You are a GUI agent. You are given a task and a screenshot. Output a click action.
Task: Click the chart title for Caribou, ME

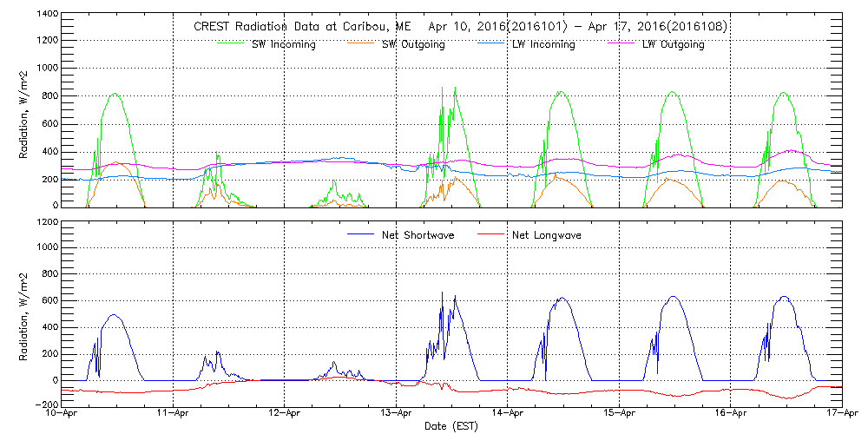point(460,27)
